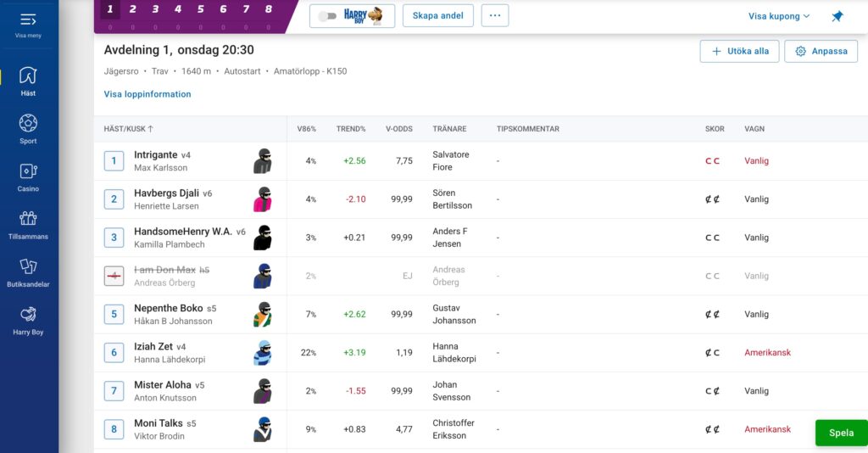Click the Harry Boy sidebar icon

pos(28,319)
